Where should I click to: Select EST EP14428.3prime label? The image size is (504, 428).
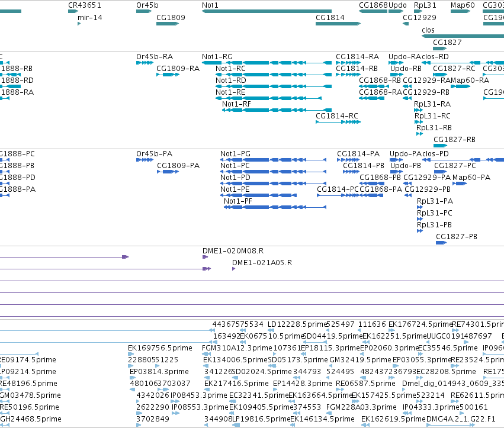tap(302, 384)
